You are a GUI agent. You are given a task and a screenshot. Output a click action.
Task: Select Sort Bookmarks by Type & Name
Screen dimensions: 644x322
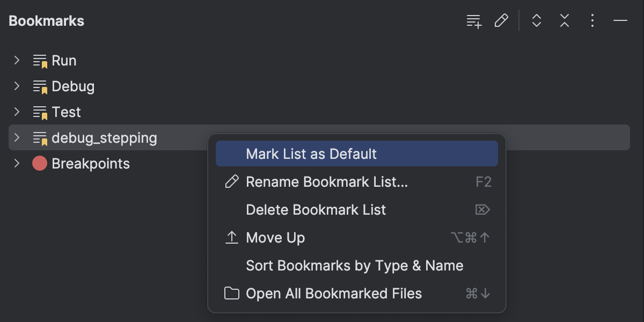[354, 265]
